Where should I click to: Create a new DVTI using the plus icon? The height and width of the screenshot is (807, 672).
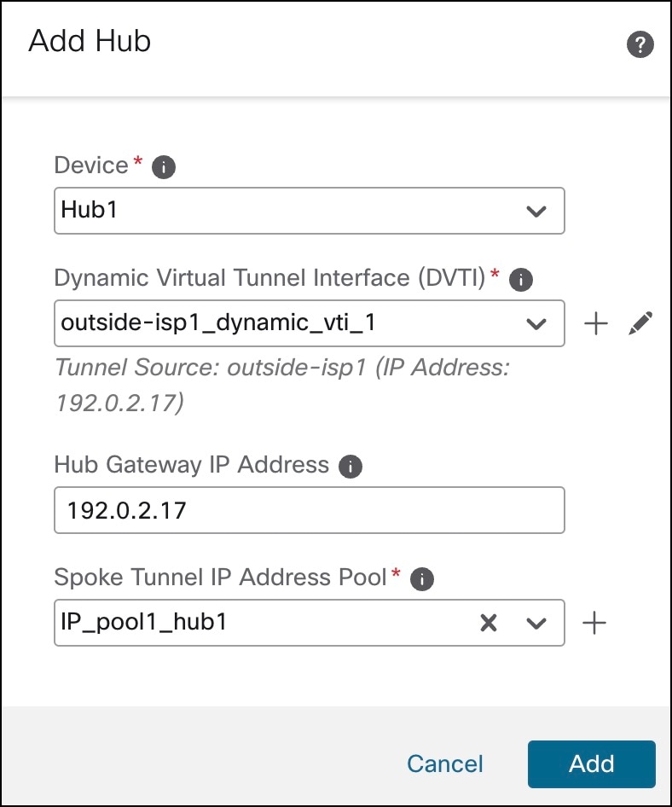(595, 323)
